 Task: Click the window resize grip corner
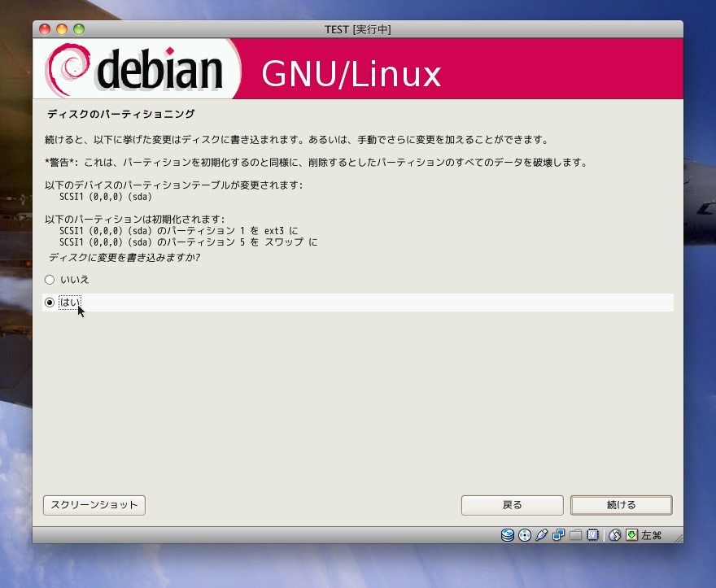(678, 538)
